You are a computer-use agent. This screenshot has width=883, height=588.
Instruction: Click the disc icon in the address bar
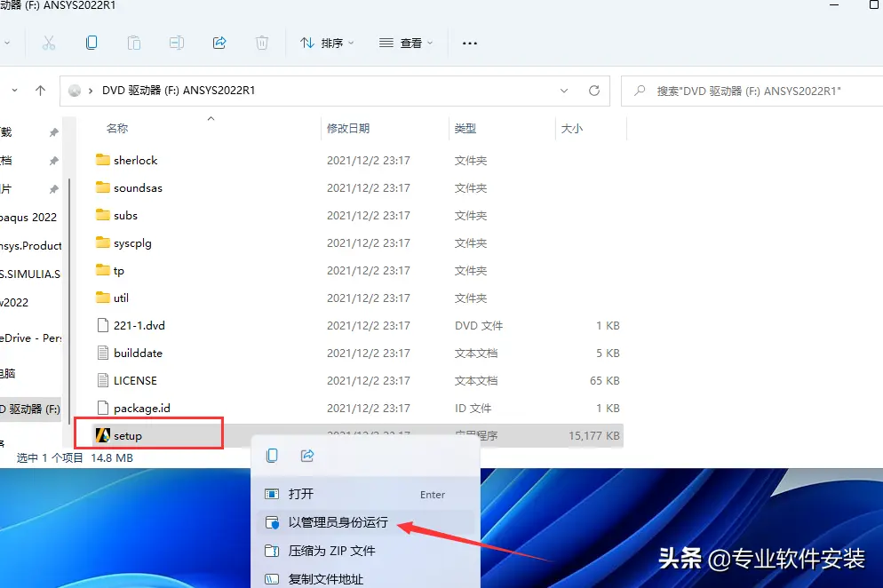(75, 91)
